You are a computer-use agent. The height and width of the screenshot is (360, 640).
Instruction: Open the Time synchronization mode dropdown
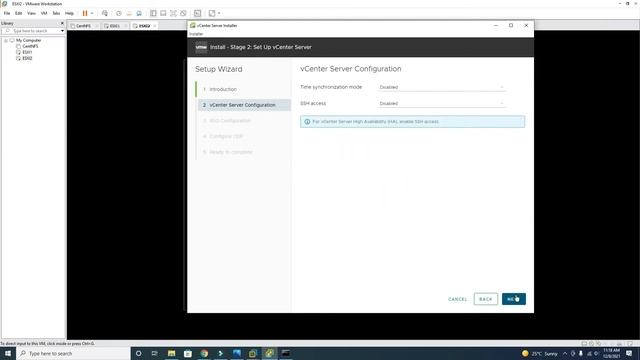[x=441, y=87]
